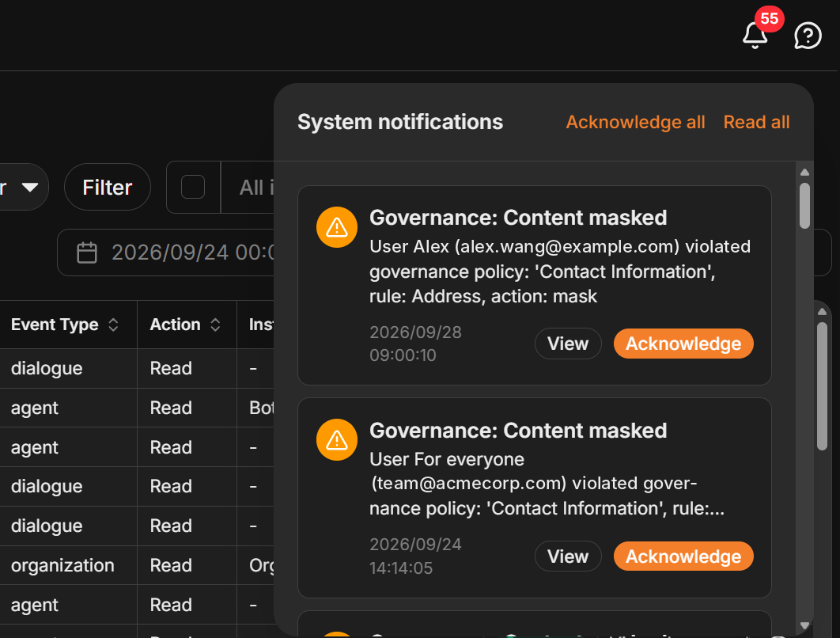
Task: Sort by Action column arrows
Action: click(215, 325)
